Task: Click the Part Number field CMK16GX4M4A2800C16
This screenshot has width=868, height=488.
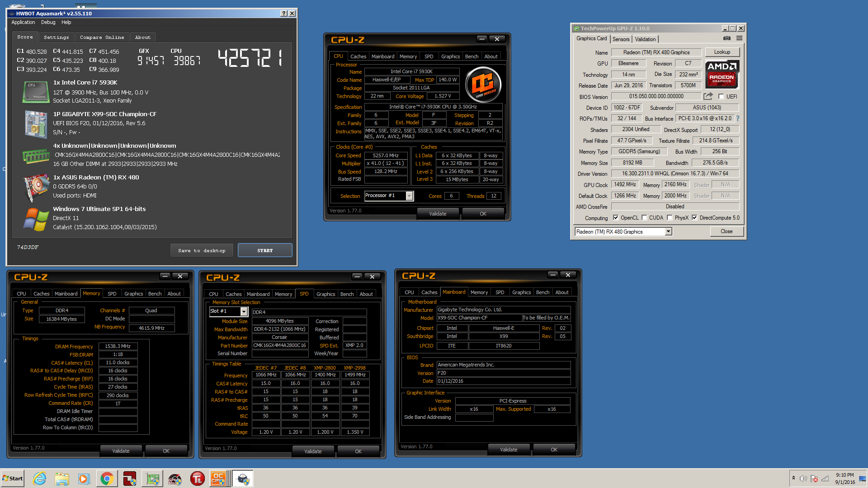Action: coord(280,345)
